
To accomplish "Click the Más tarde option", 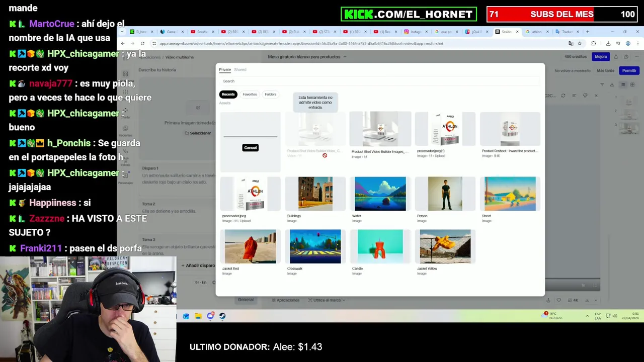I will click(605, 70).
